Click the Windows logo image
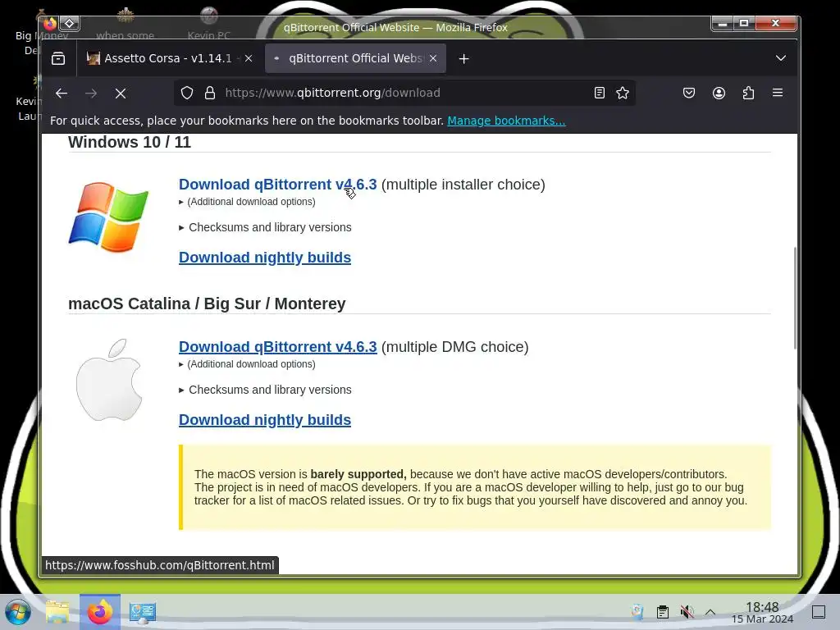 (x=109, y=217)
